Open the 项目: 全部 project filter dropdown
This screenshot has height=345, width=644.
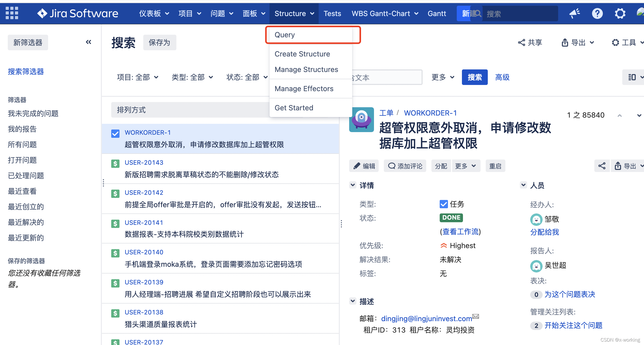coord(137,77)
